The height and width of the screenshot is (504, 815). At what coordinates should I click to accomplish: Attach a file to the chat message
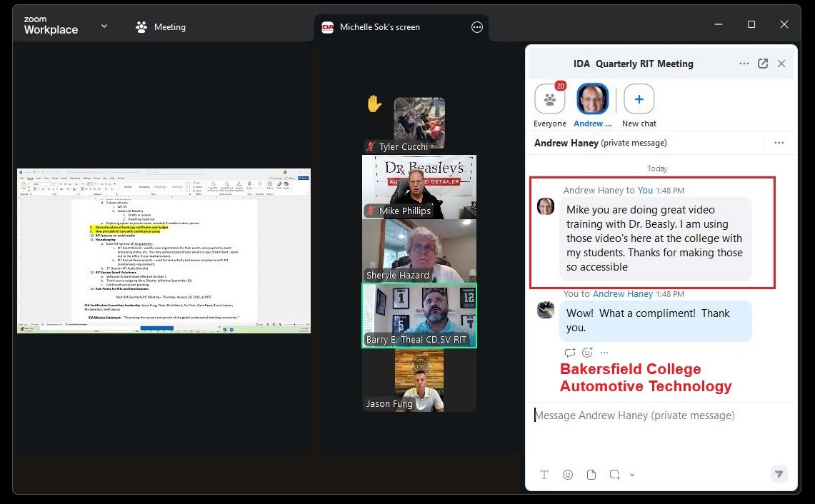pyautogui.click(x=591, y=474)
